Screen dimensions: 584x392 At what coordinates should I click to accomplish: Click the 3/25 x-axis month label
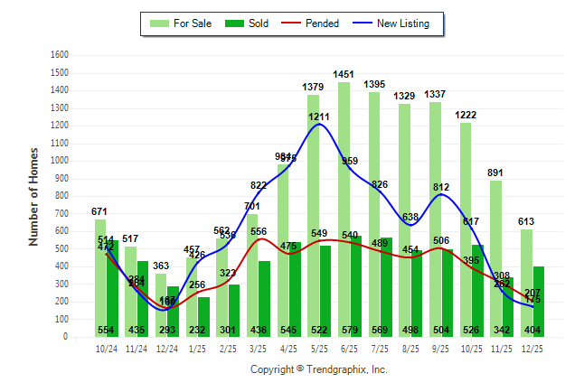click(x=259, y=347)
